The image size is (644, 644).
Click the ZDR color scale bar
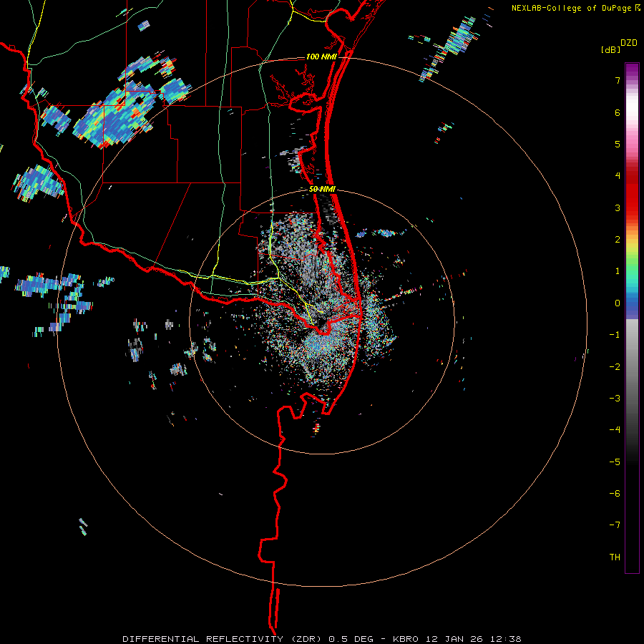(x=632, y=318)
